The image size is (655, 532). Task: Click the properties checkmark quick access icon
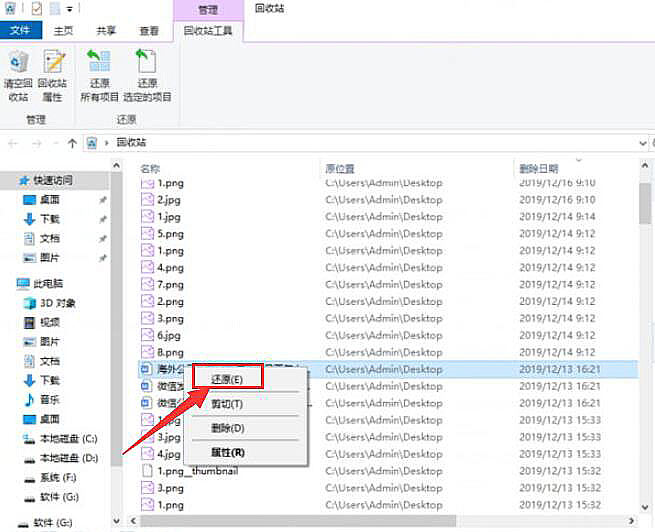coord(37,8)
